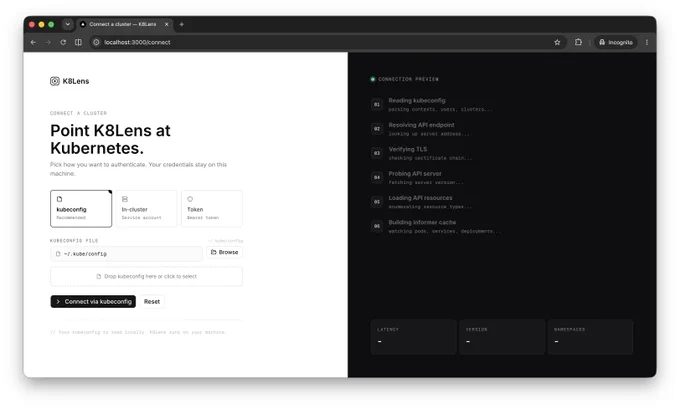Select the Connect a cluster — K8Lens tab
Screen dimensions: 680x409
(x=125, y=24)
